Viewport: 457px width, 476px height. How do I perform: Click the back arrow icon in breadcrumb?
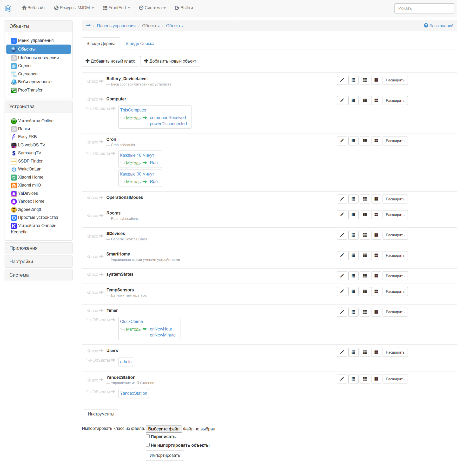click(88, 26)
